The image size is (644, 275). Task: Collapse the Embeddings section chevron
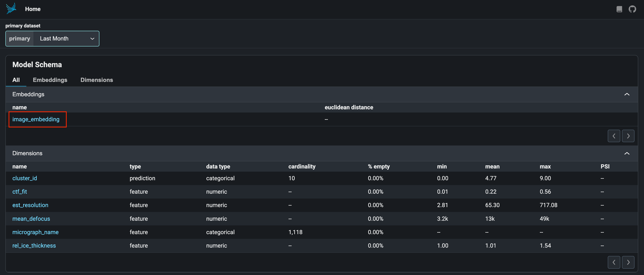[627, 94]
